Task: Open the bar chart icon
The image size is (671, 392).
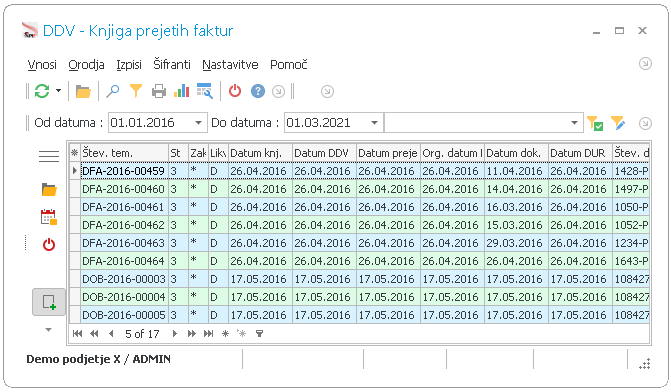Action: [x=181, y=91]
